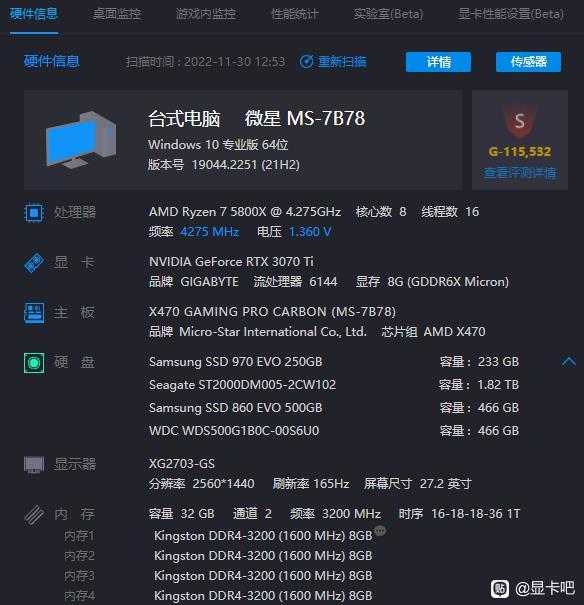Click the 显示器 monitor icon
This screenshot has height=605, width=584.
(34, 464)
